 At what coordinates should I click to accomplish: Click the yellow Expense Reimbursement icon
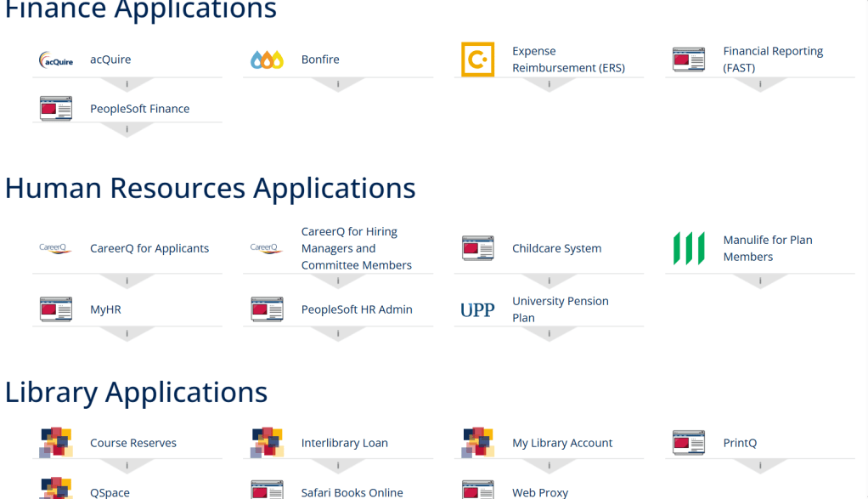477,60
